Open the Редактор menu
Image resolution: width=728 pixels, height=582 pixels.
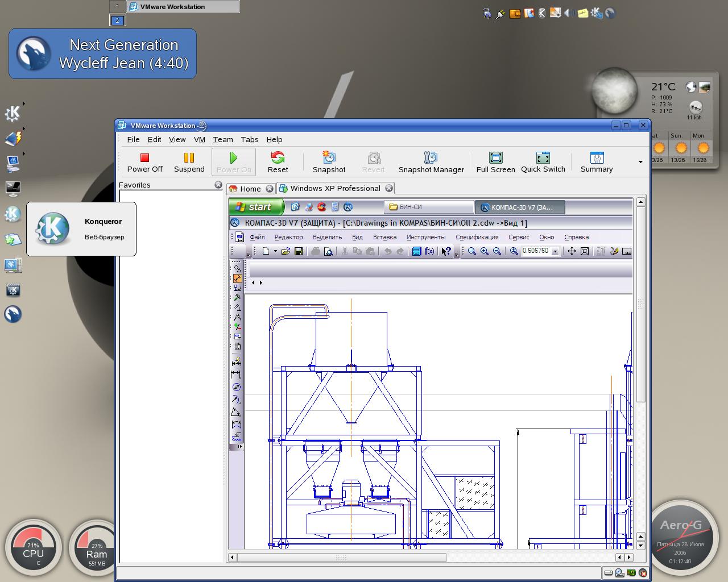288,237
